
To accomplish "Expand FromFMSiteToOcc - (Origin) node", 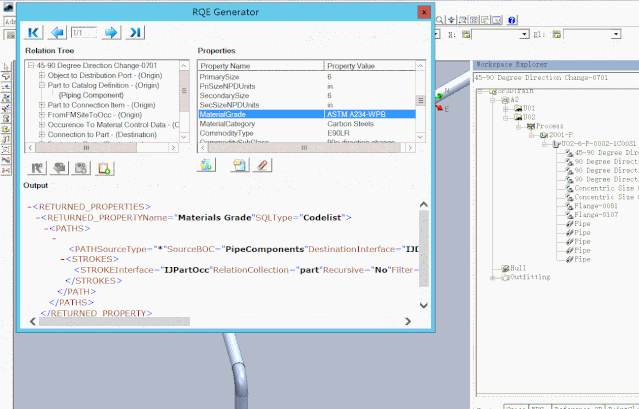I will click(x=42, y=115).
